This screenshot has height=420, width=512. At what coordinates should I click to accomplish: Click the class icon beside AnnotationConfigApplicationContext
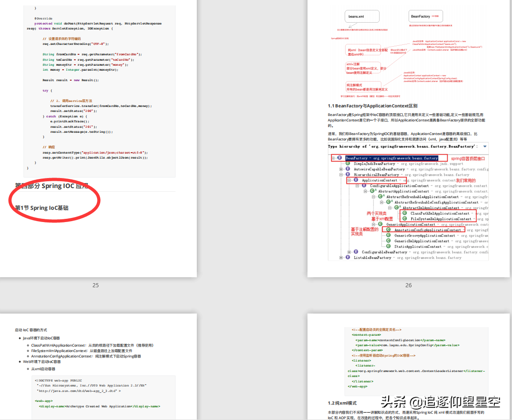[x=388, y=230]
